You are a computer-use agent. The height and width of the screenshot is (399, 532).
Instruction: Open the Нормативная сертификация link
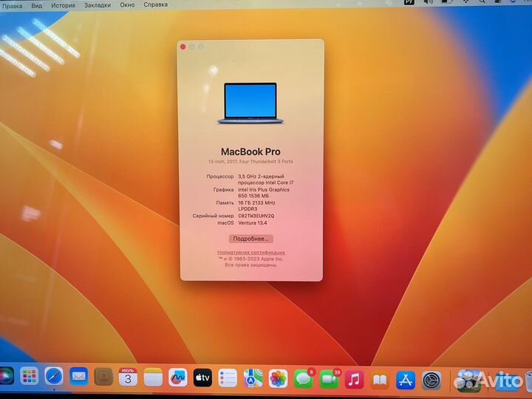tap(251, 253)
